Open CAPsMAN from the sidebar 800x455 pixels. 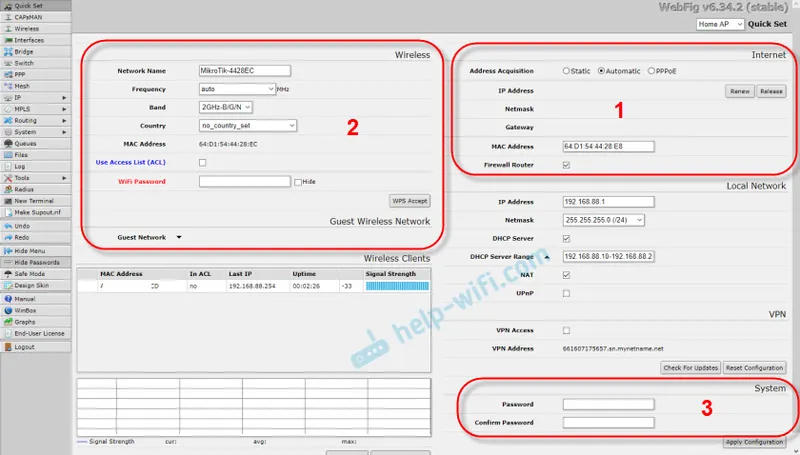36,17
